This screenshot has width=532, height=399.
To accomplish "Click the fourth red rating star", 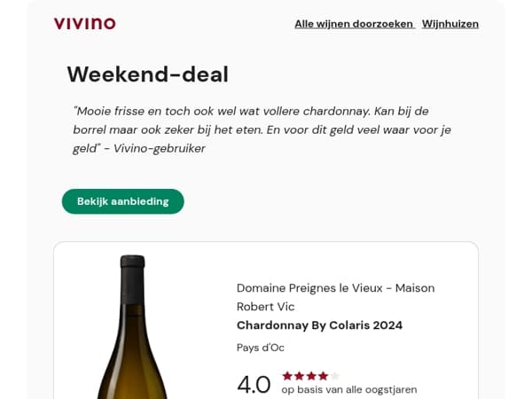I will pyautogui.click(x=323, y=376).
